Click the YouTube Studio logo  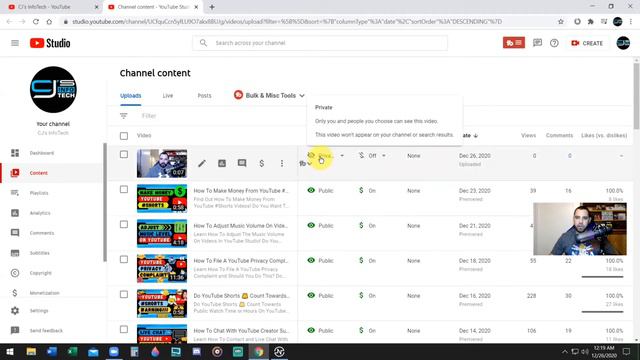tap(50, 43)
